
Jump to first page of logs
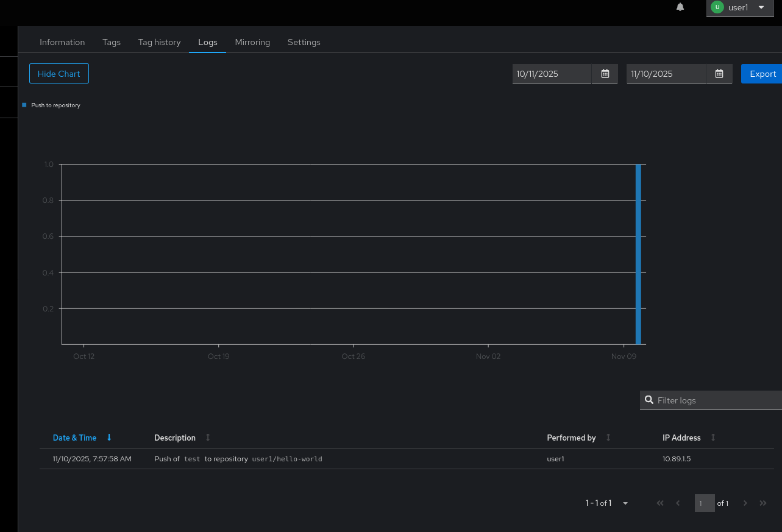click(x=659, y=503)
